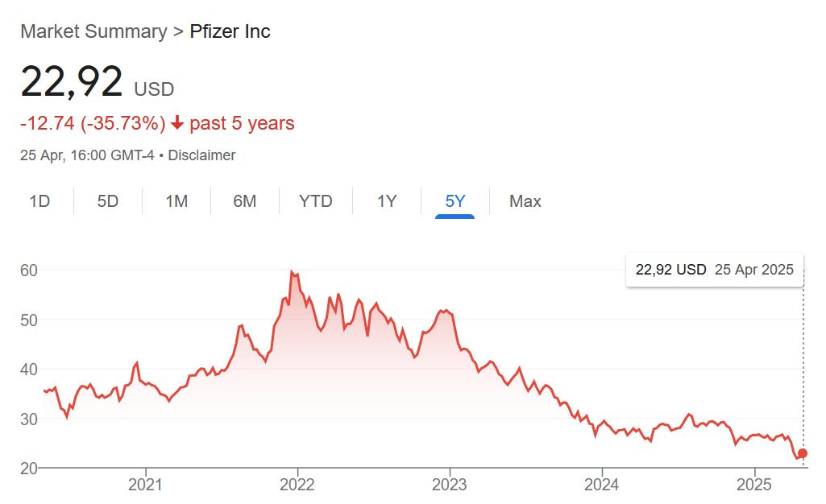
Task: Click the Pfizer Inc title
Action: pyautogui.click(x=230, y=31)
